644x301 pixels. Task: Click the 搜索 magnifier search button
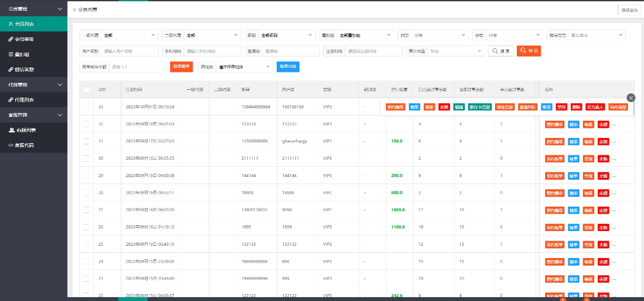(501, 51)
